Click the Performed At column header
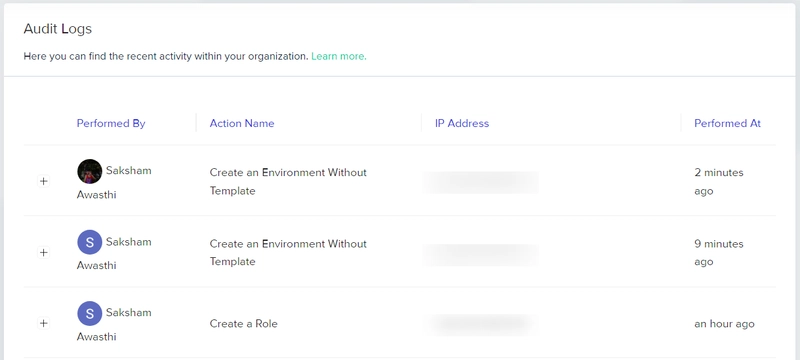The height and width of the screenshot is (360, 800). [x=728, y=123]
